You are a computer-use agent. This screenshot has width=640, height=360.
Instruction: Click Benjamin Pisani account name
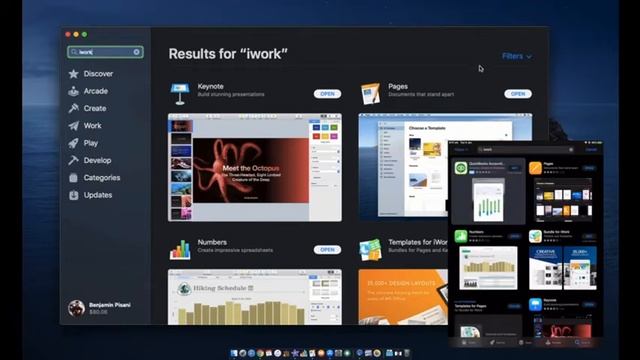[110, 305]
